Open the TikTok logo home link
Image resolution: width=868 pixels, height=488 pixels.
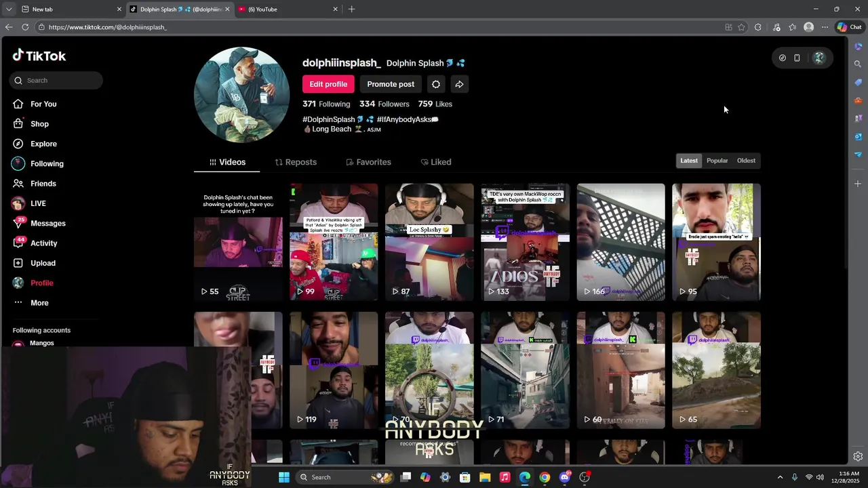[x=39, y=56]
